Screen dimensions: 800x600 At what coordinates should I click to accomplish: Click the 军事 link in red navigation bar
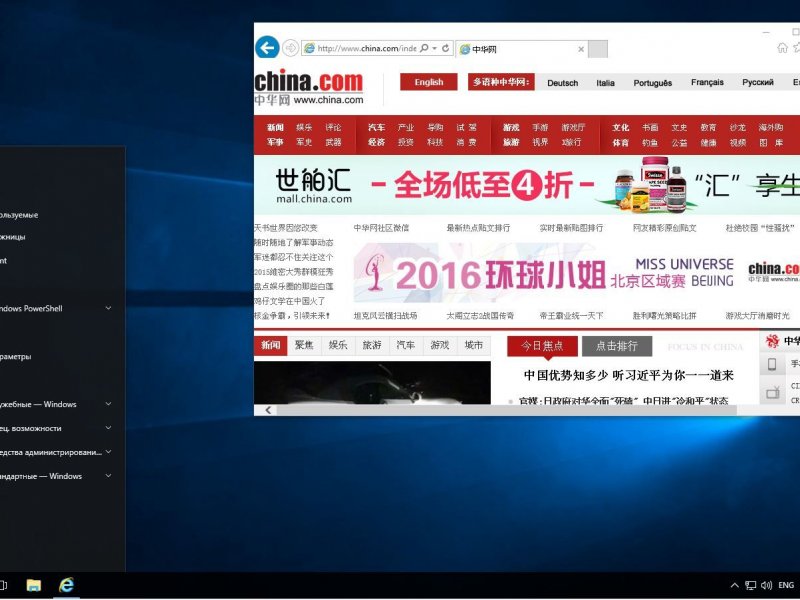pyautogui.click(x=275, y=142)
